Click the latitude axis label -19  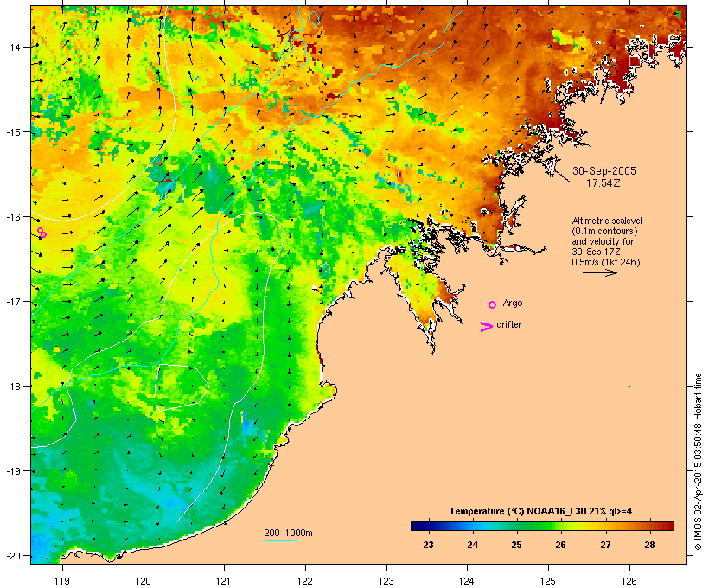tap(13, 471)
